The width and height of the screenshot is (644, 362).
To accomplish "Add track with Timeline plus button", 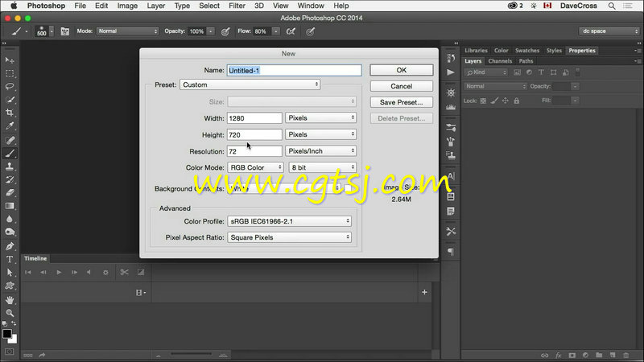I will (x=424, y=292).
